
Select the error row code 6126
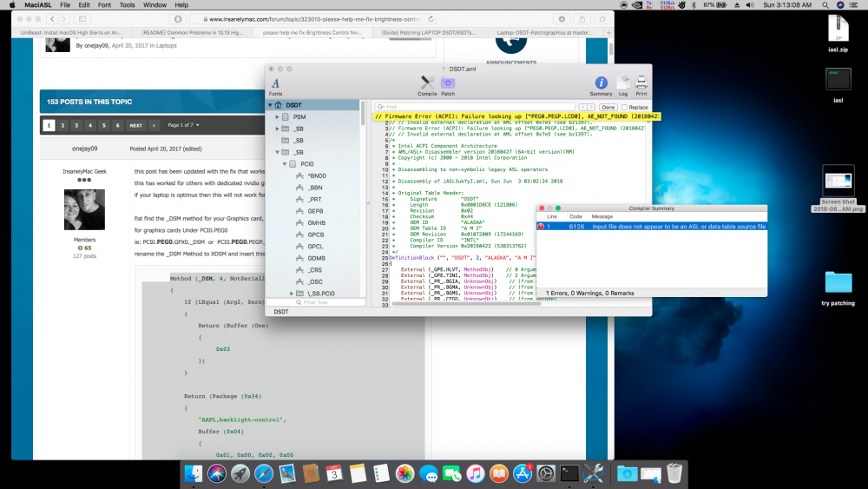(x=652, y=227)
